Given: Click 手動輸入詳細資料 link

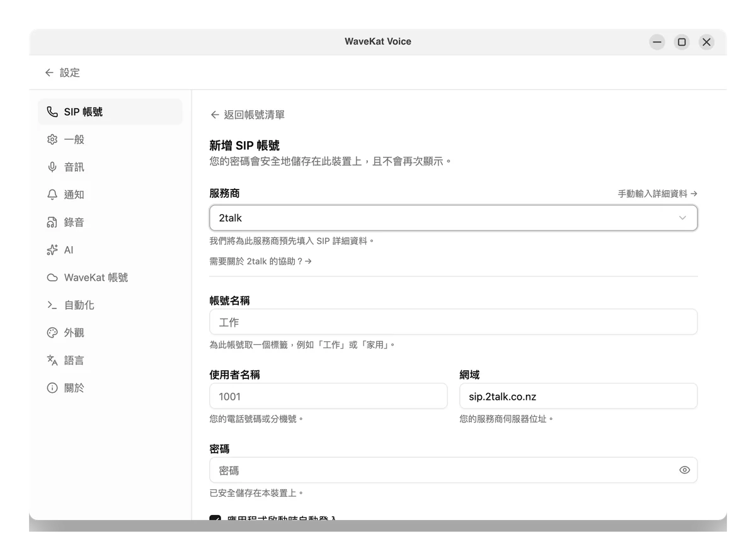Looking at the screenshot, I should coord(657,194).
